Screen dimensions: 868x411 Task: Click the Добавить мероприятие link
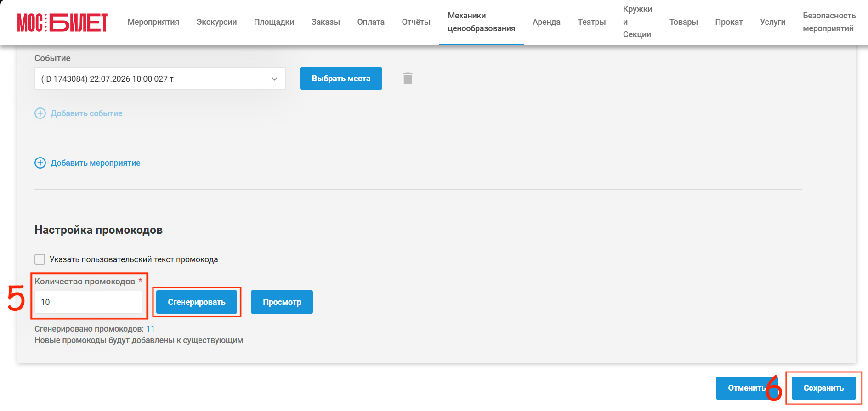[96, 163]
